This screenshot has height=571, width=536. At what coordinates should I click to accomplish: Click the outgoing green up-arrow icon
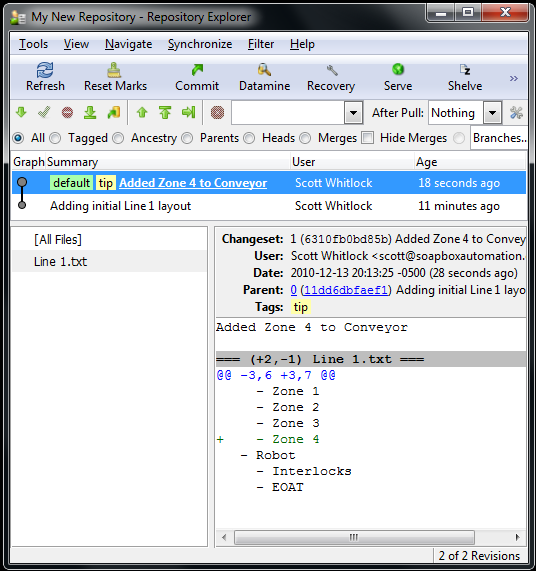pyautogui.click(x=142, y=112)
